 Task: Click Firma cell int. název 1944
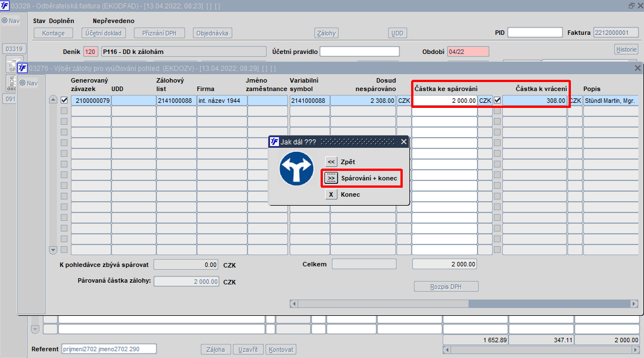coord(222,101)
